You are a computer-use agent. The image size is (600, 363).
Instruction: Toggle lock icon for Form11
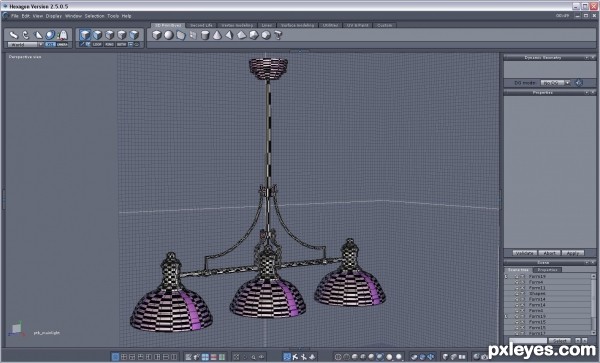pyautogui.click(x=523, y=288)
